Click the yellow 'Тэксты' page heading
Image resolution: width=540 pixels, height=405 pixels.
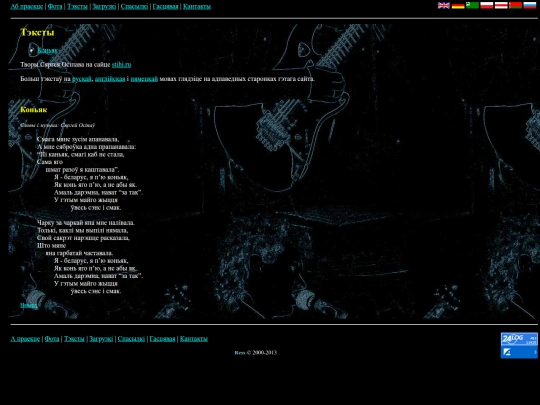coord(37,32)
